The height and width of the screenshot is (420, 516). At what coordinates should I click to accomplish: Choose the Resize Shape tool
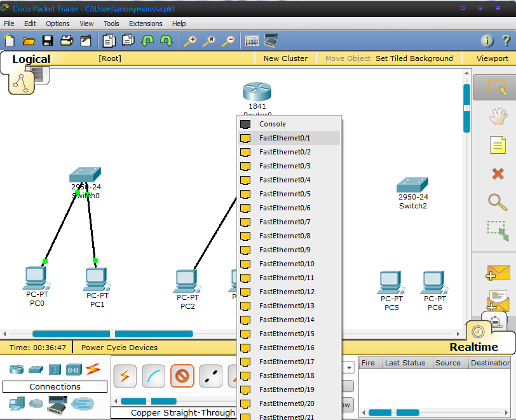point(498,231)
